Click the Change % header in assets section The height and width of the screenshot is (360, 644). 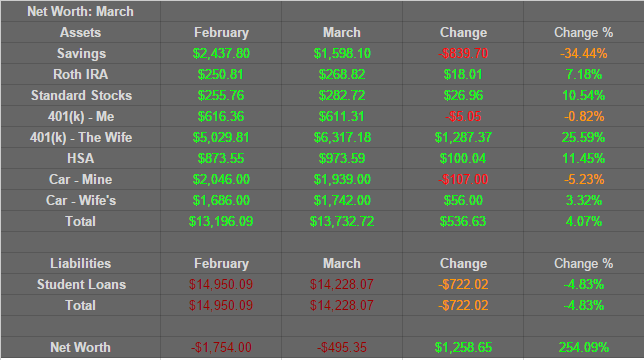coord(584,32)
